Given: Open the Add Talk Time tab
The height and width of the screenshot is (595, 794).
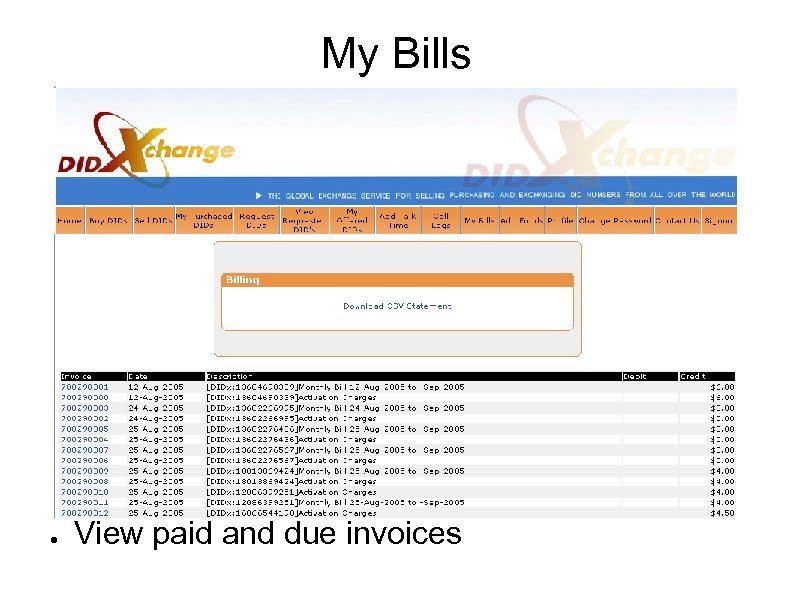Looking at the screenshot, I should (398, 220).
